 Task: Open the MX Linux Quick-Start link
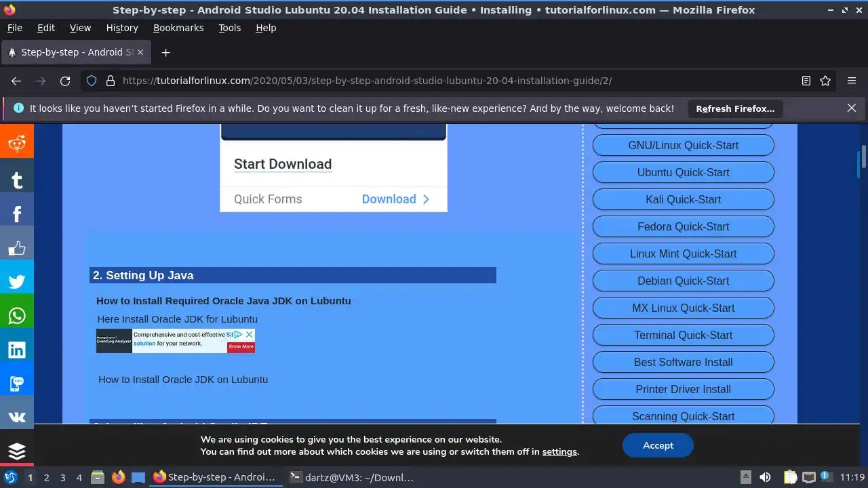pos(683,308)
